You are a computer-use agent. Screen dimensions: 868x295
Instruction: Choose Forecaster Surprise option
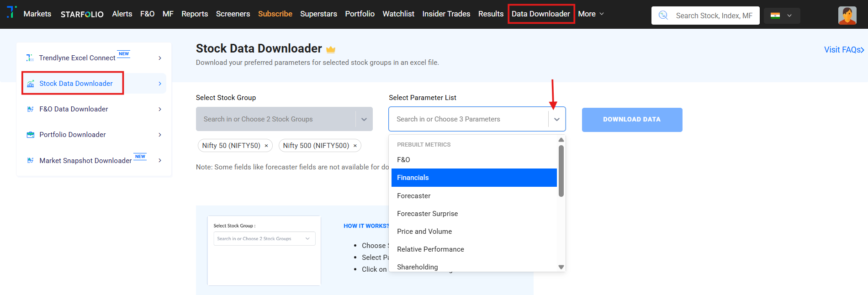474,213
